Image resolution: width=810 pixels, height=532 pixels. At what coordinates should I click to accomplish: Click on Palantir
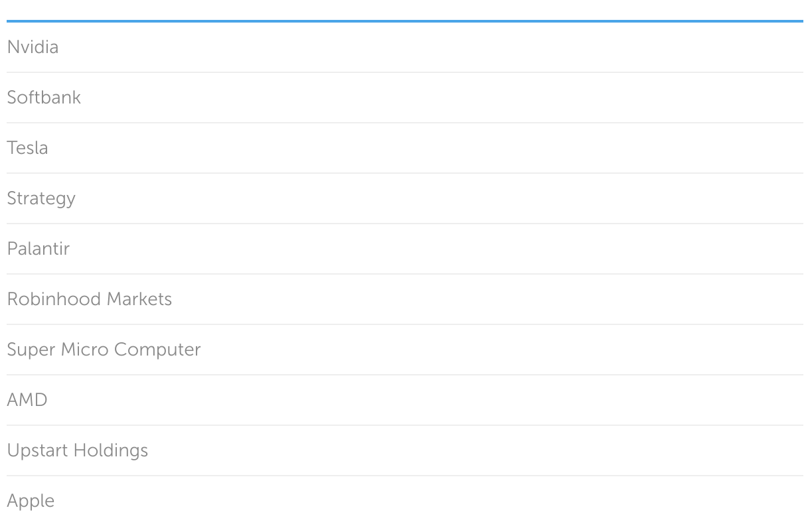pyautogui.click(x=38, y=249)
